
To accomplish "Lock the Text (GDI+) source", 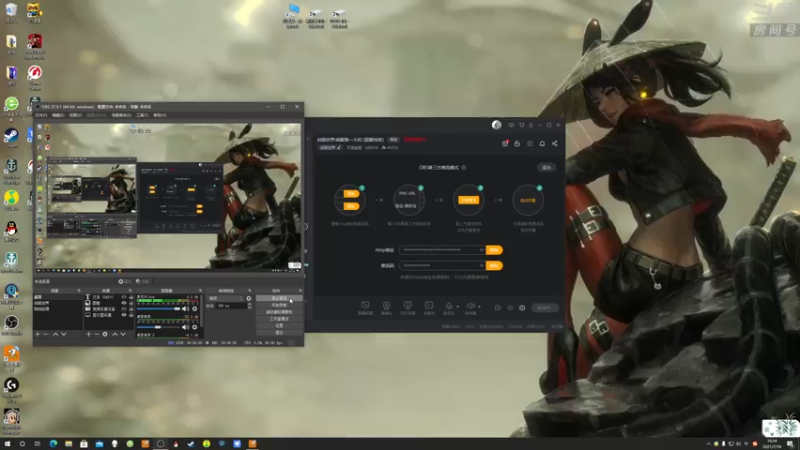I will pyautogui.click(x=131, y=297).
